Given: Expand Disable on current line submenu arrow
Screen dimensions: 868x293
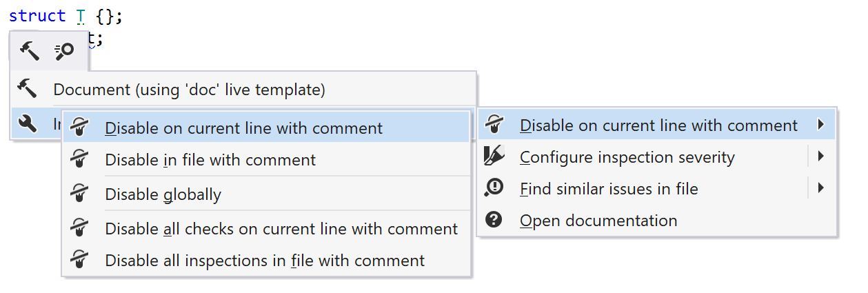Looking at the screenshot, I should click(x=820, y=125).
